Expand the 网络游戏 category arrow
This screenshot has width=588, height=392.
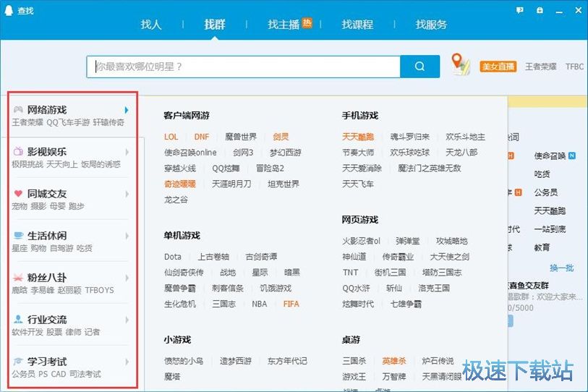click(127, 110)
